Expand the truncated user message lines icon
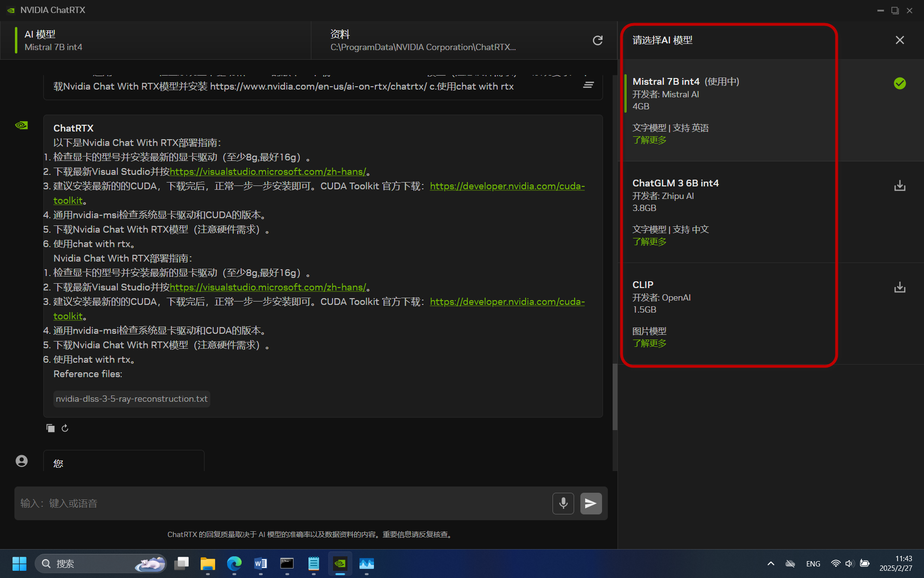 [x=588, y=85]
